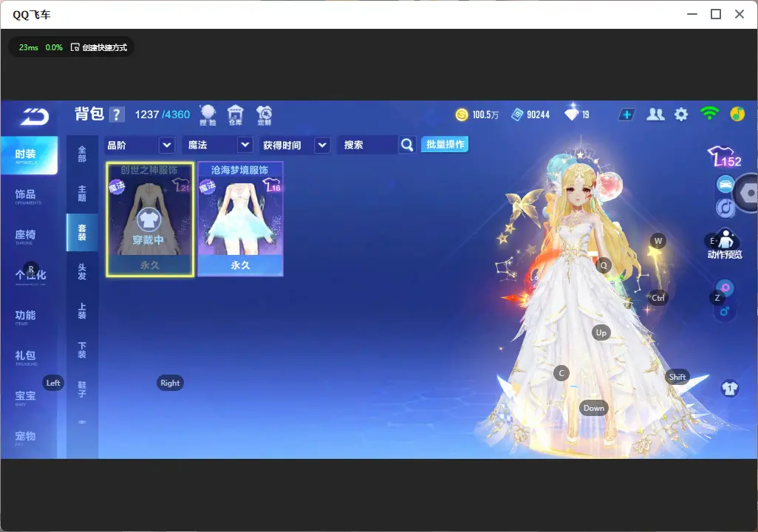Select 主题 subcategory

tap(82, 194)
